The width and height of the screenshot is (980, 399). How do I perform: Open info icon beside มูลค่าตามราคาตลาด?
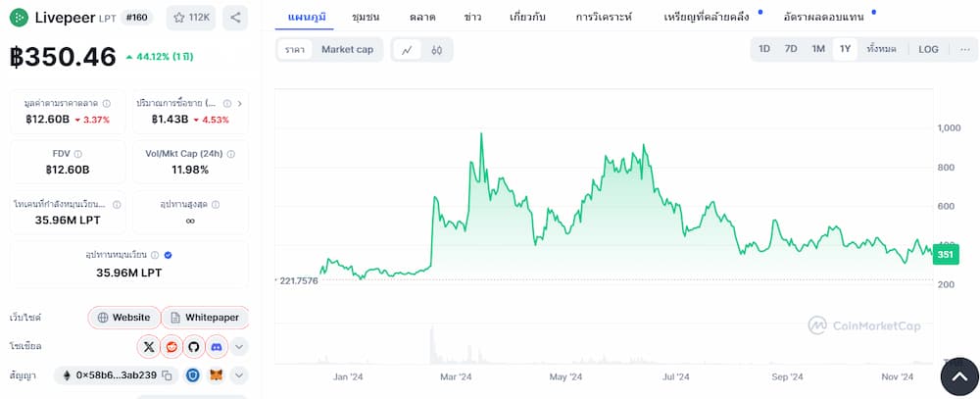(x=107, y=103)
